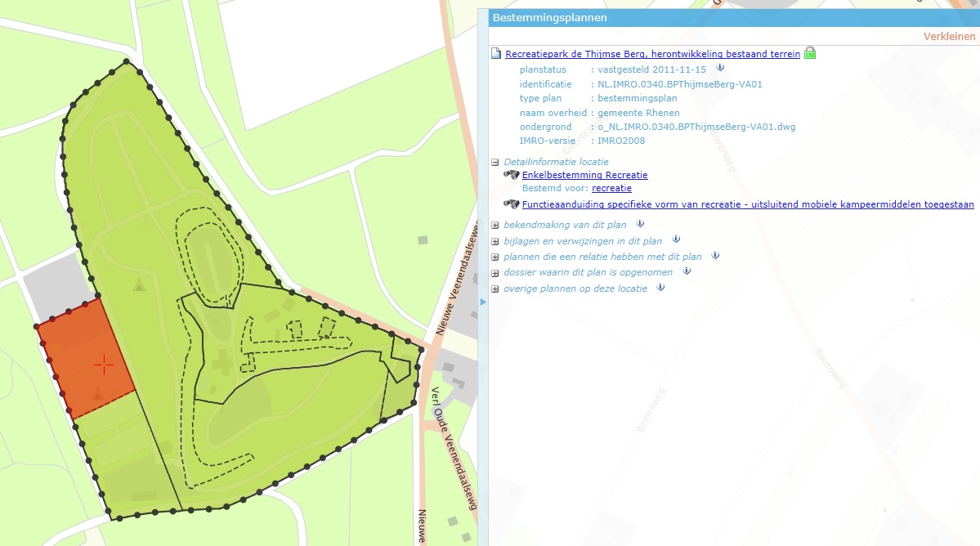Expand bekendmaking van dit plan
This screenshot has height=546, width=980.
pyautogui.click(x=495, y=225)
